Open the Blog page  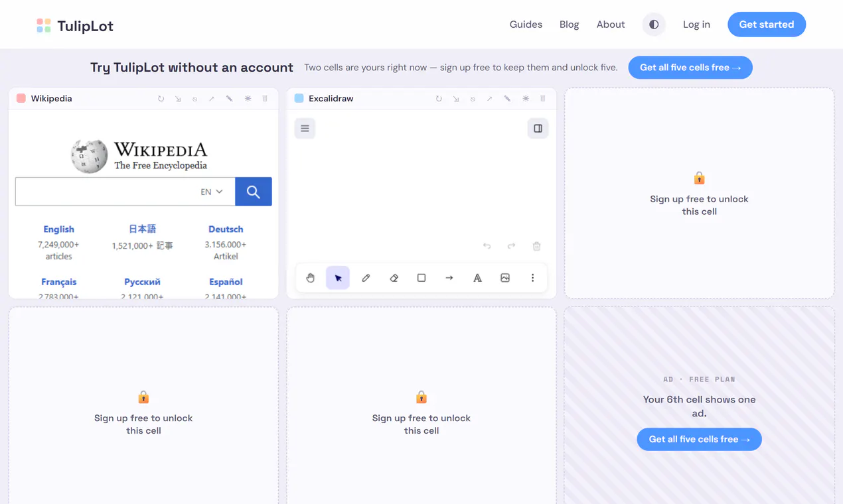(x=569, y=25)
